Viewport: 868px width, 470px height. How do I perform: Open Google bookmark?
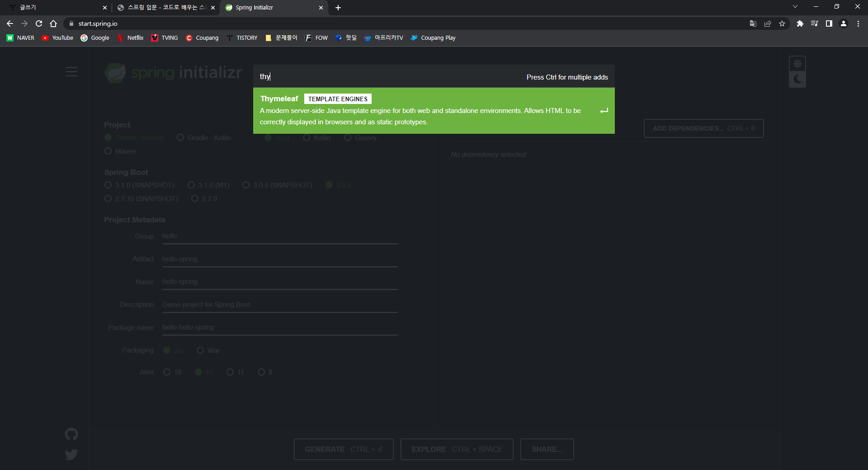point(95,38)
